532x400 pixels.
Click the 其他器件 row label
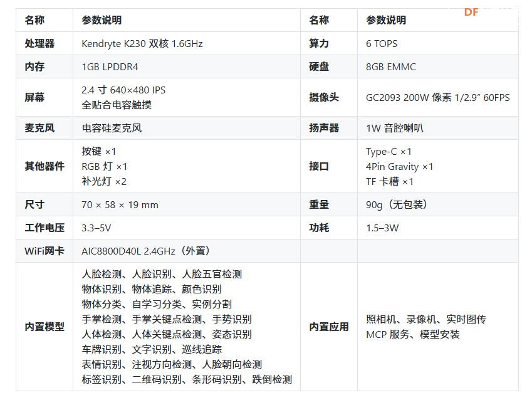point(44,166)
